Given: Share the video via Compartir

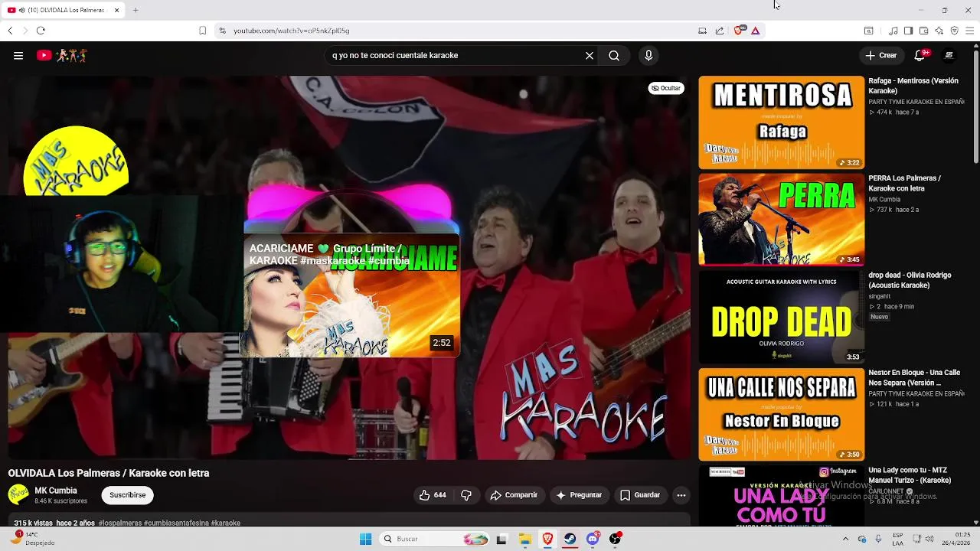Looking at the screenshot, I should [x=514, y=495].
